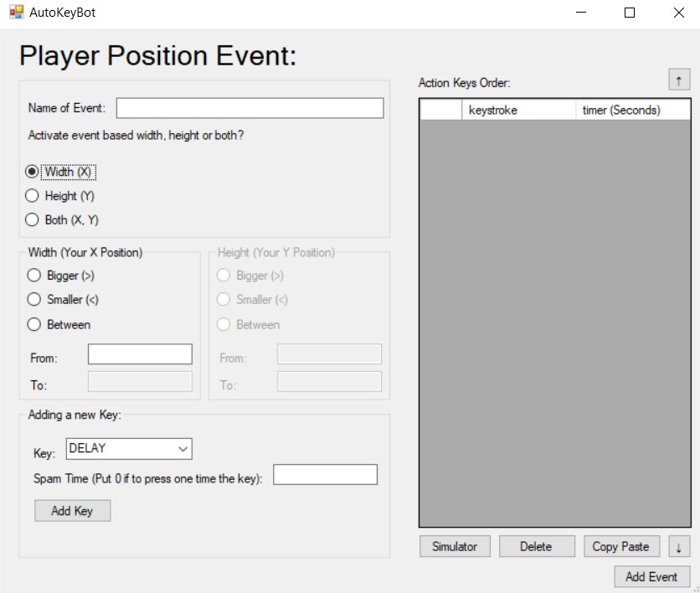
Task: Click the Spam Time input field
Action: click(x=325, y=475)
